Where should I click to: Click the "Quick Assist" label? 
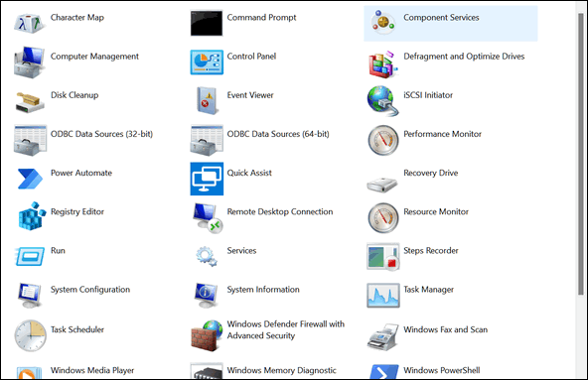click(249, 173)
